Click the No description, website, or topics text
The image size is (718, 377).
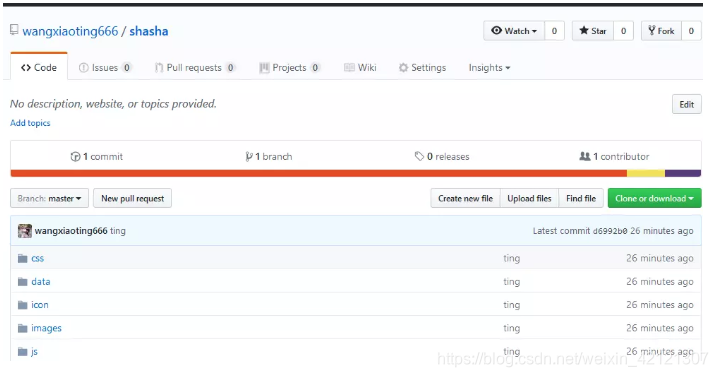(x=113, y=104)
